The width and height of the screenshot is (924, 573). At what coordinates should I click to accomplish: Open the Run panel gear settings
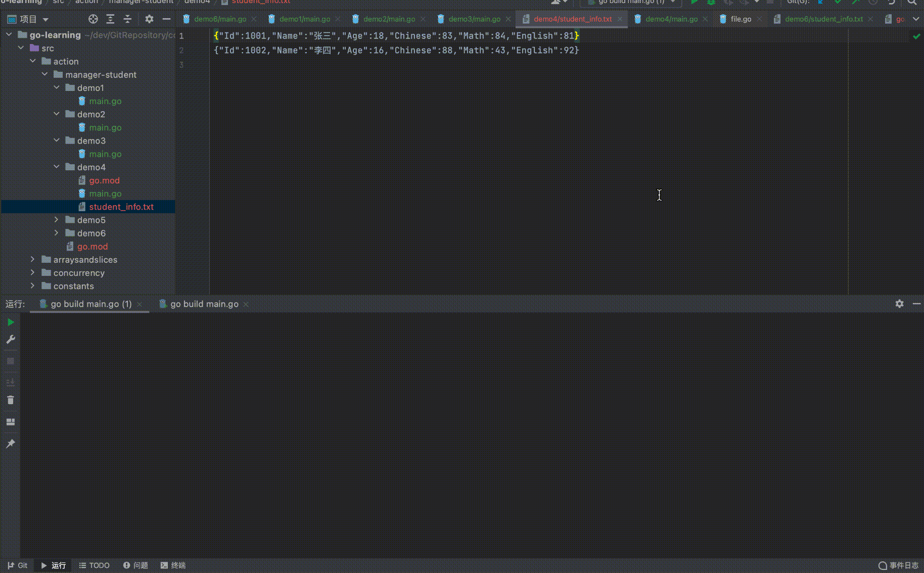click(x=899, y=304)
